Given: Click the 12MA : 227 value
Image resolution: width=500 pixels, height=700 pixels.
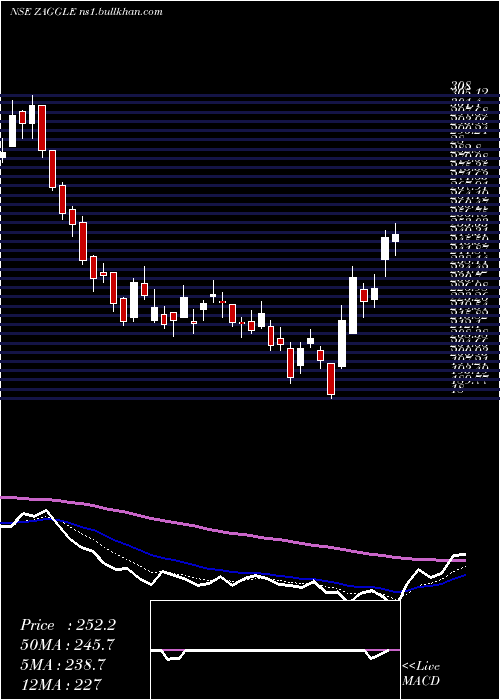Looking at the screenshot, I should pos(60,684).
